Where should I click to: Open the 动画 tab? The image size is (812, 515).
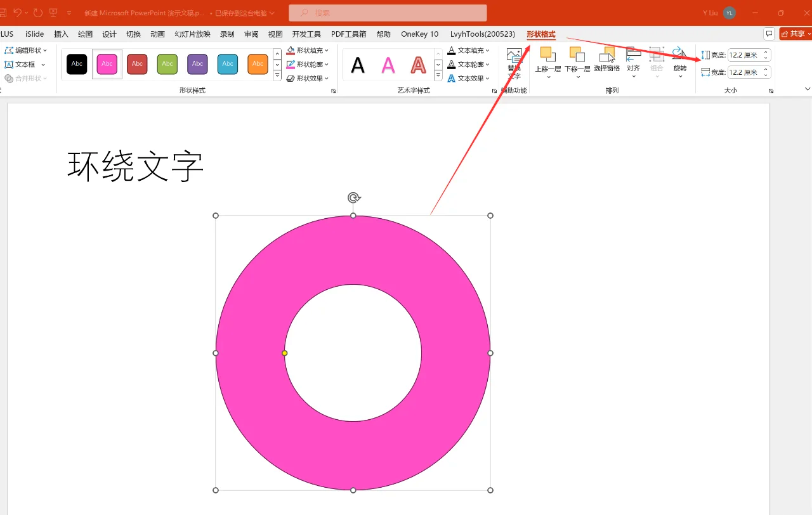coord(158,34)
